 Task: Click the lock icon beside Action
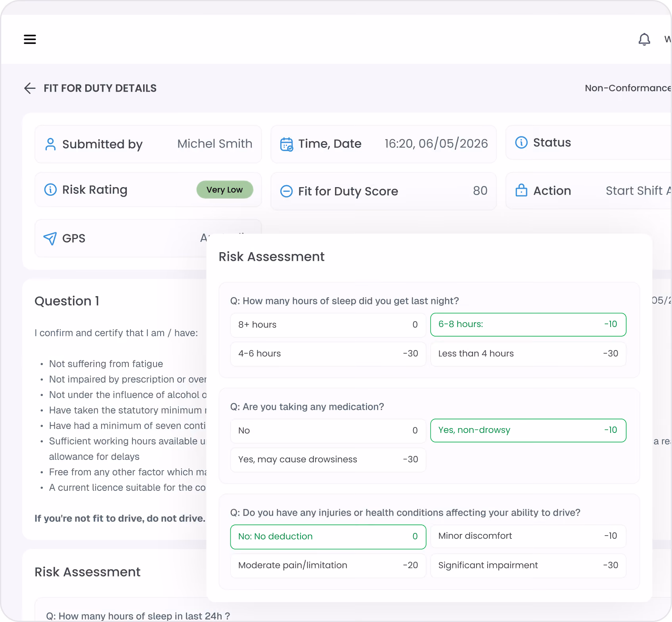point(521,191)
